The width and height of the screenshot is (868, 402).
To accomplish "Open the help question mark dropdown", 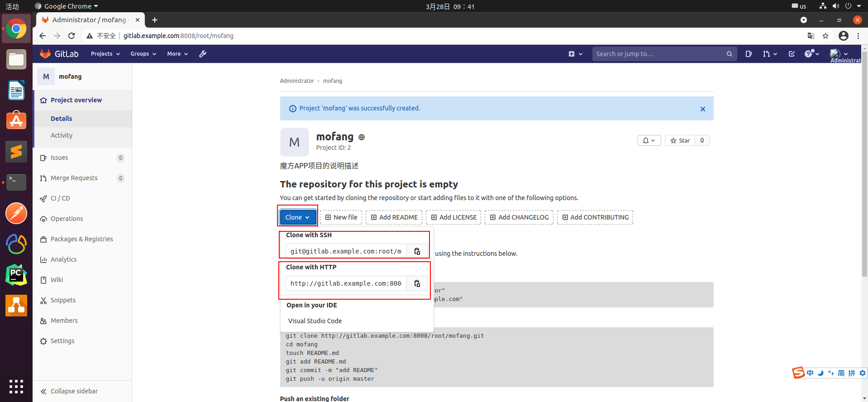I will point(812,54).
